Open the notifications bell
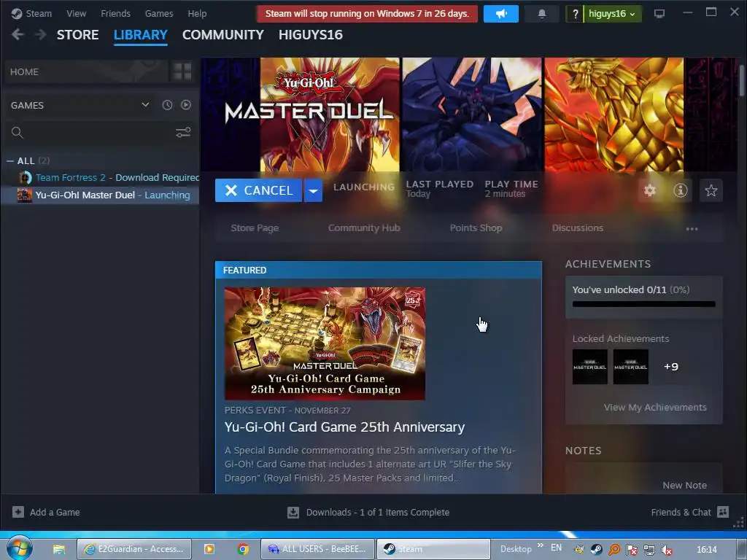The height and width of the screenshot is (560, 747). click(x=542, y=14)
